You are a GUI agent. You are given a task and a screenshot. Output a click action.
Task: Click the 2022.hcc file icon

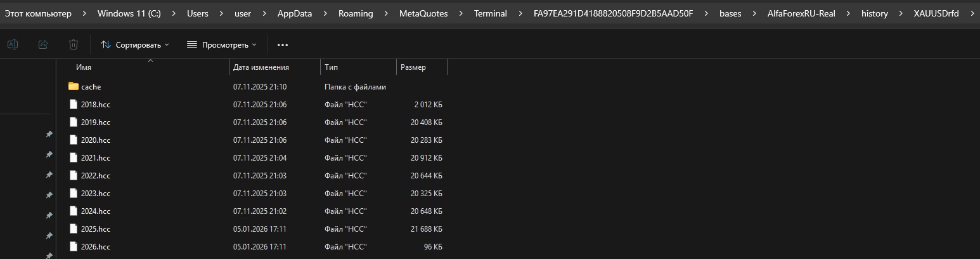click(74, 175)
